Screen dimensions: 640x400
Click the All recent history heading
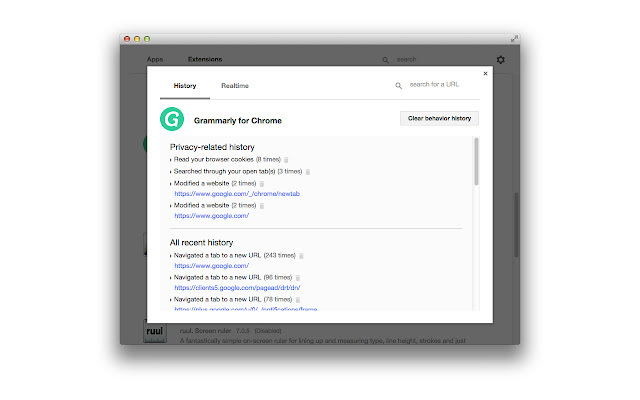201,242
